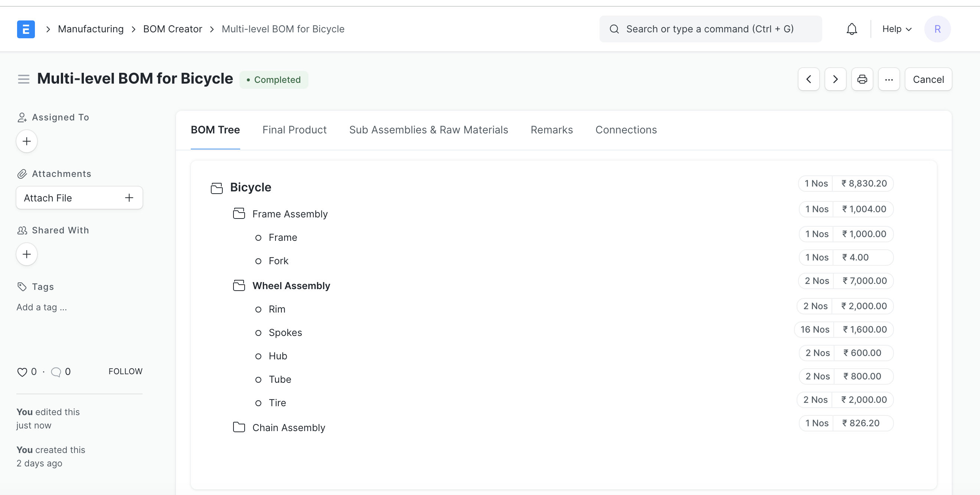
Task: Click the print icon in the toolbar
Action: (862, 79)
